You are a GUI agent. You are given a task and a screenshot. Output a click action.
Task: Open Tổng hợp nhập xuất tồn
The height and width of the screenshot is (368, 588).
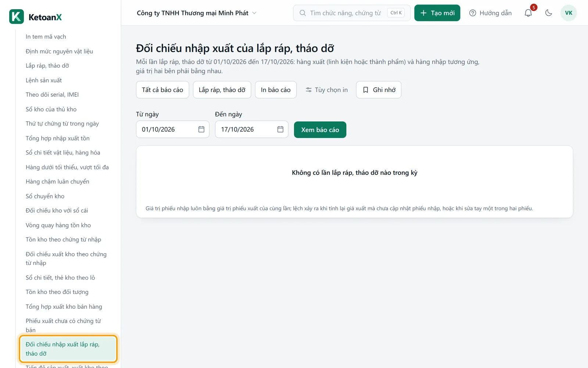58,138
